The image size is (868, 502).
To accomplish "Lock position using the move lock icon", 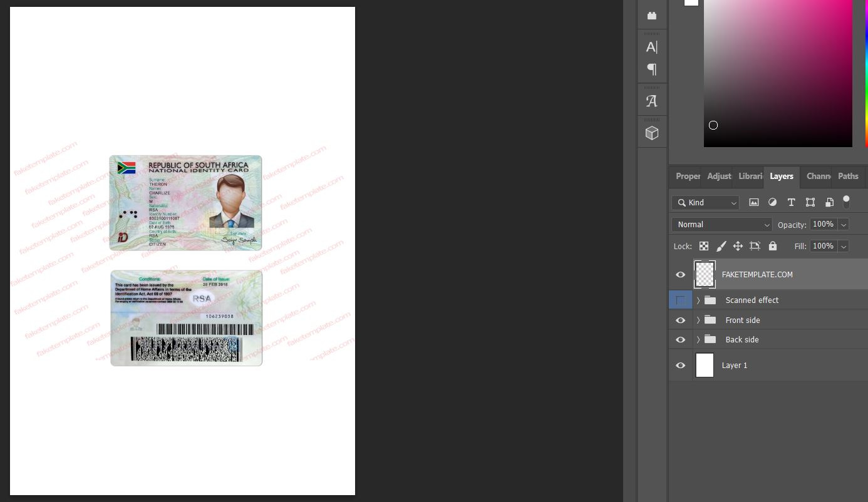I will 738,246.
